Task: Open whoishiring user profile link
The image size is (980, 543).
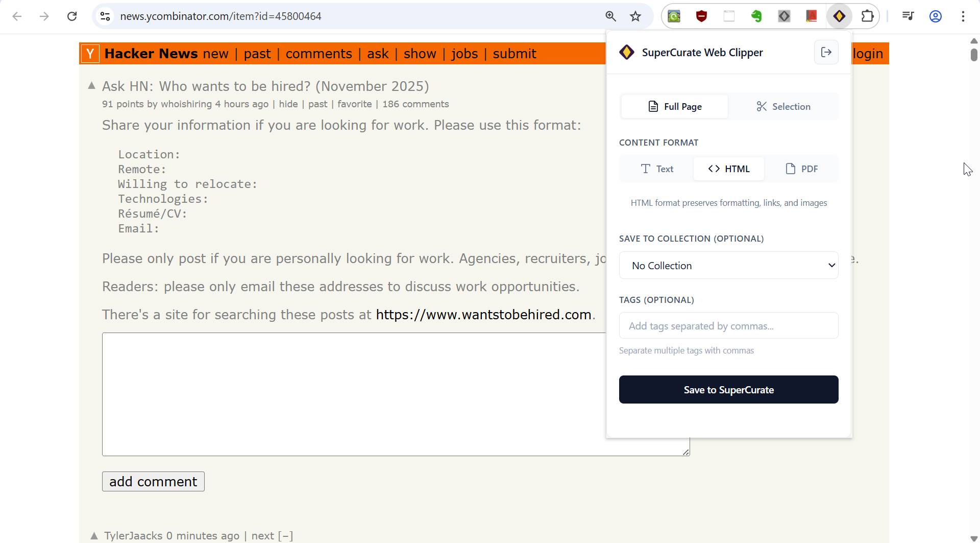Action: pyautogui.click(x=186, y=104)
